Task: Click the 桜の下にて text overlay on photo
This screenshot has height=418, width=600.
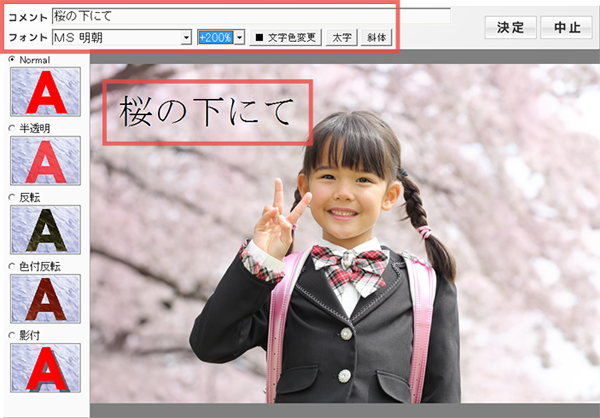Action: pos(207,112)
